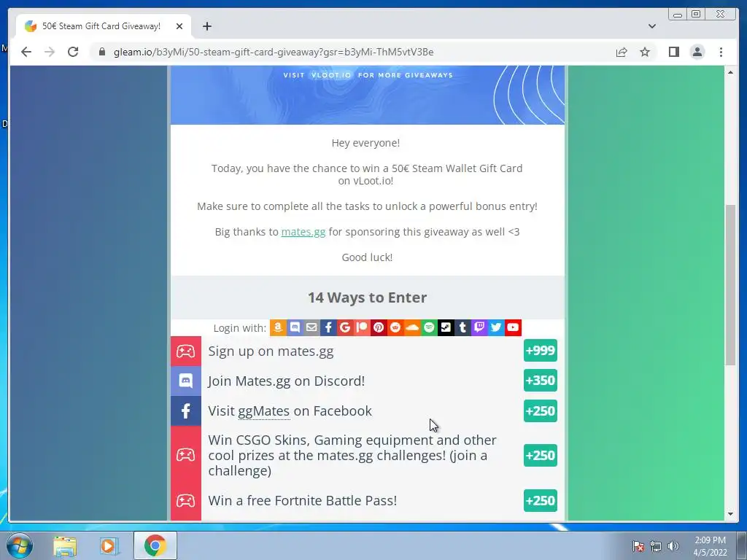Open a new tab with the plus button
This screenshot has height=560, width=747.
pyautogui.click(x=206, y=26)
